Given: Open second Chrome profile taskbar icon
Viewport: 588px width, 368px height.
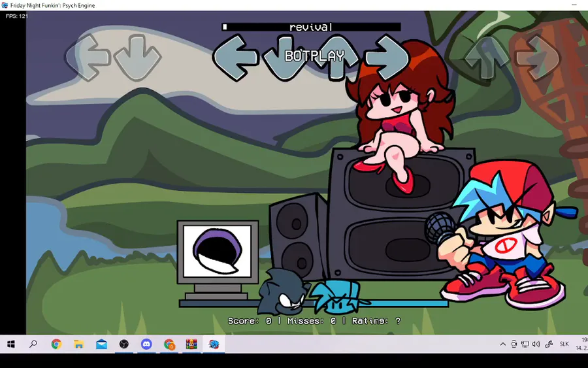Looking at the screenshot, I should click(169, 344).
